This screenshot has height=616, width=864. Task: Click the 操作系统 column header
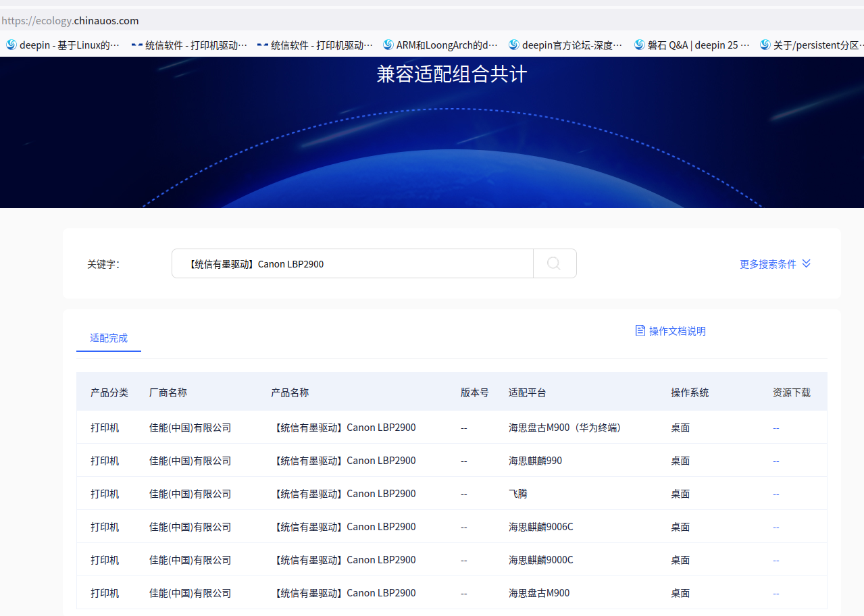(690, 392)
